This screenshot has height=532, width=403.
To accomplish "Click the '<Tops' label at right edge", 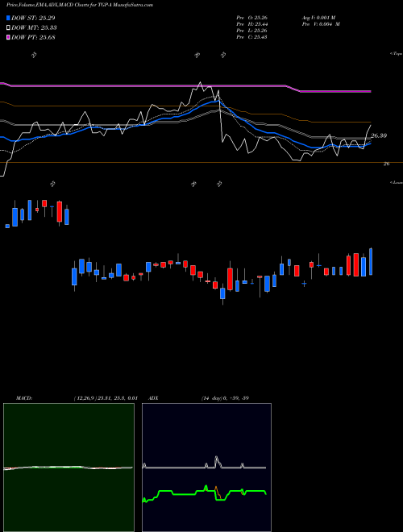I will [x=396, y=54].
